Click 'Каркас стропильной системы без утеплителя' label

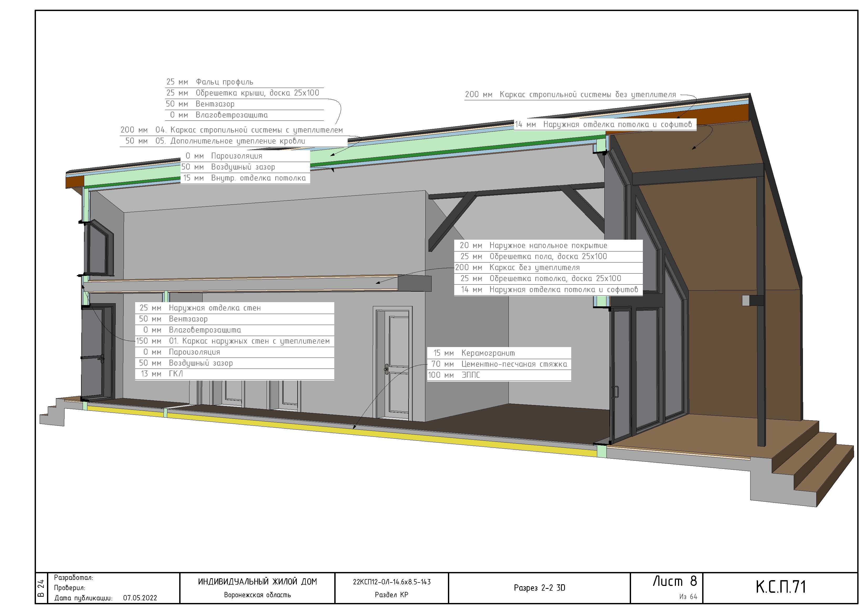(x=588, y=95)
